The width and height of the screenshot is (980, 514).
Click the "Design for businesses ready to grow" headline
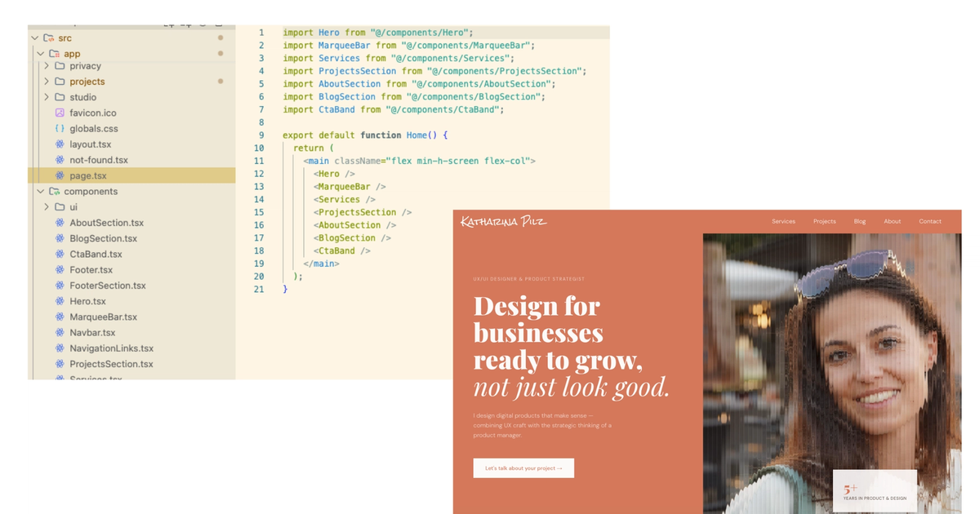pyautogui.click(x=572, y=347)
